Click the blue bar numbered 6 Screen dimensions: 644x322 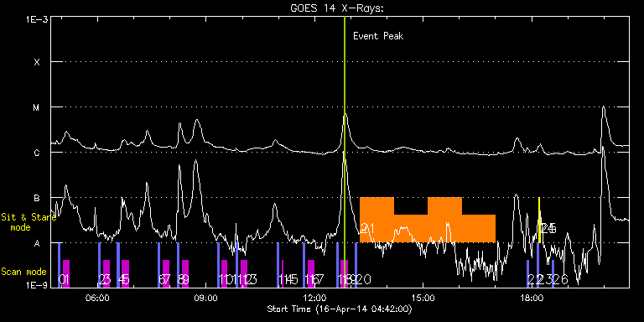(x=159, y=265)
